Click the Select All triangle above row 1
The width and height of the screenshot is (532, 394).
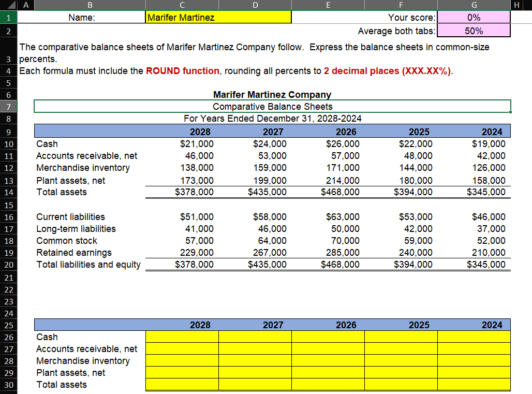tap(12, 5)
